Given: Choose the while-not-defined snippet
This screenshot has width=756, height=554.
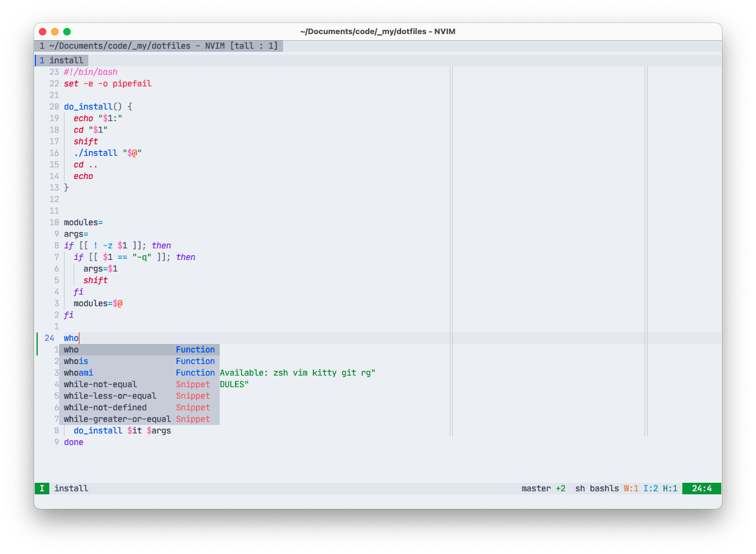Looking at the screenshot, I should 139,407.
